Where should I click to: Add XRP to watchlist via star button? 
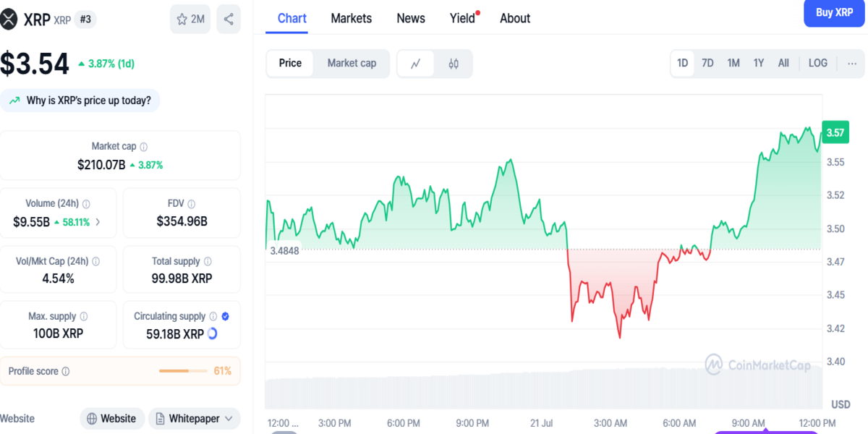point(190,20)
